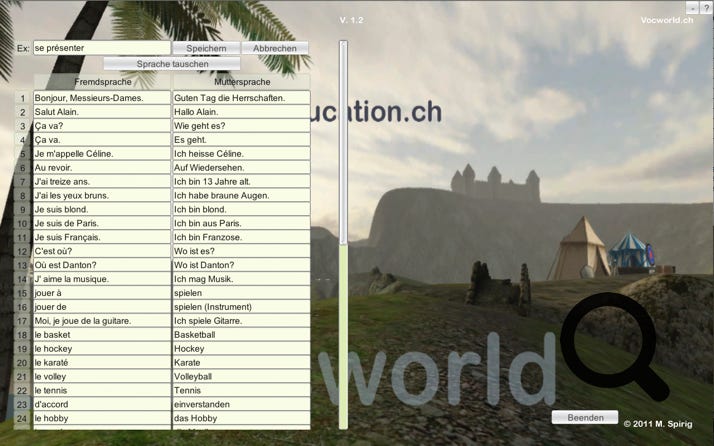The width and height of the screenshot is (714, 446).
Task: Open the Vocworld.ch link at top right
Action: pos(667,21)
